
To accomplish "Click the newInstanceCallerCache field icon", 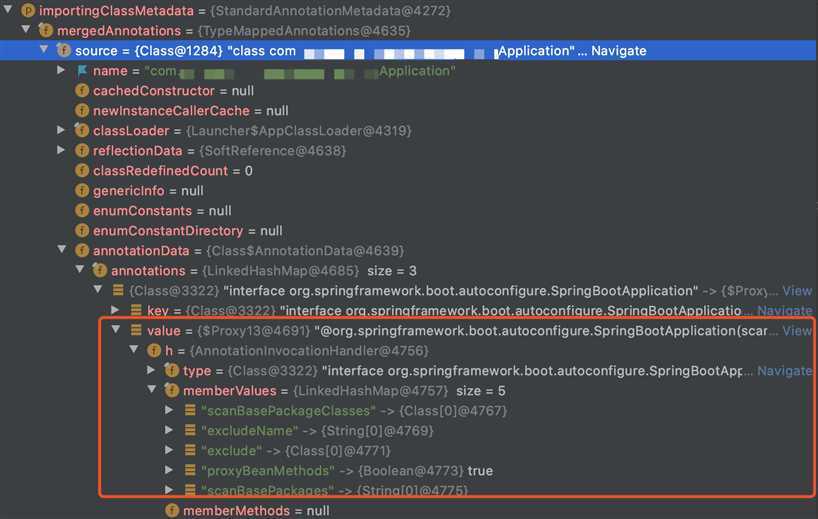I will (x=82, y=110).
